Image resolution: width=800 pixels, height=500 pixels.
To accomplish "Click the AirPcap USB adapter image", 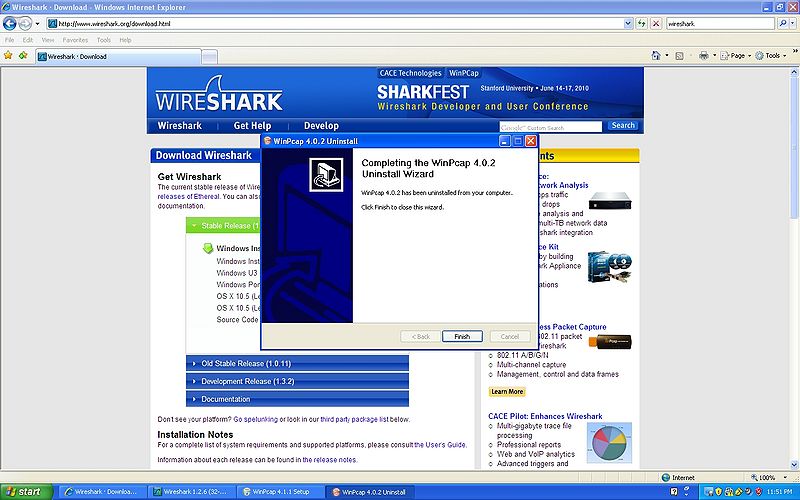I will pos(610,341).
